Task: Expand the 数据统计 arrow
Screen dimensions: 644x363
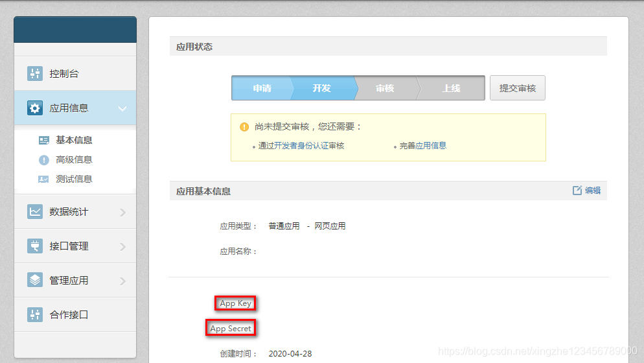Action: click(123, 212)
